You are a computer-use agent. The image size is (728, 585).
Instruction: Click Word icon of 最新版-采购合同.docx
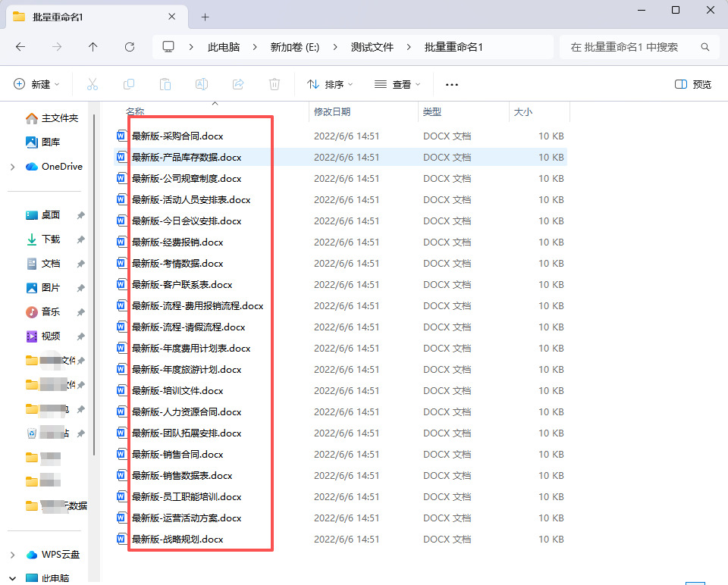click(121, 136)
